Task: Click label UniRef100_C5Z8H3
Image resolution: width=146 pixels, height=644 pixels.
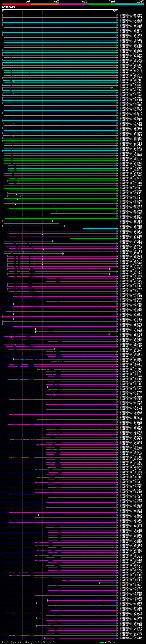Action: point(131,58)
